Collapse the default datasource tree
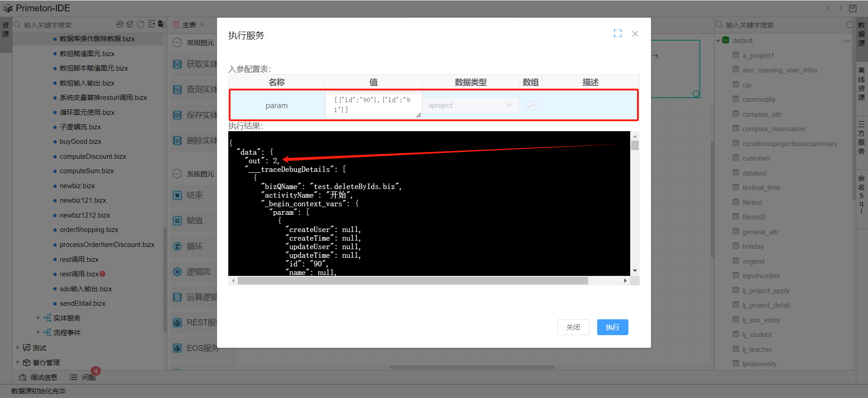The height and width of the screenshot is (398, 868). 718,41
